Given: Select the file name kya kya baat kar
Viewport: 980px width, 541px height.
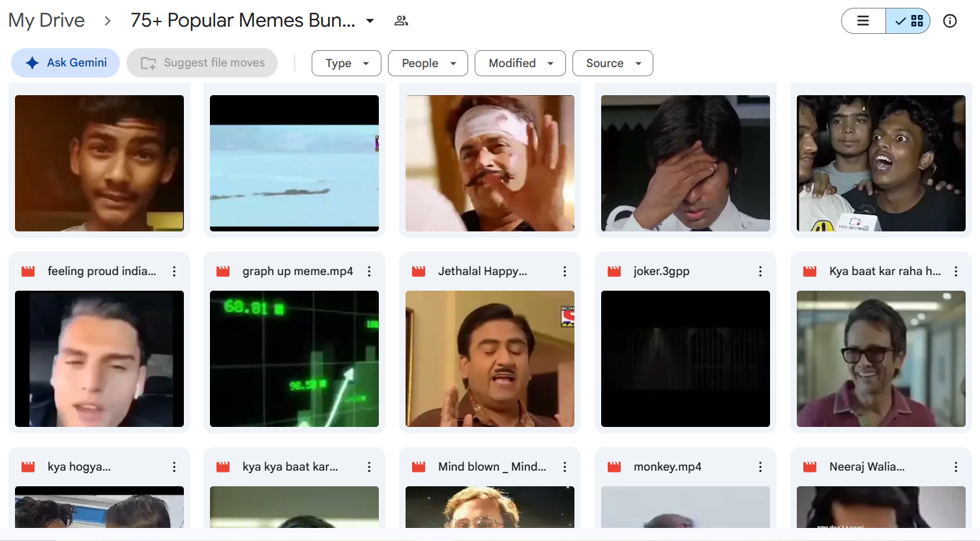Looking at the screenshot, I should point(290,467).
